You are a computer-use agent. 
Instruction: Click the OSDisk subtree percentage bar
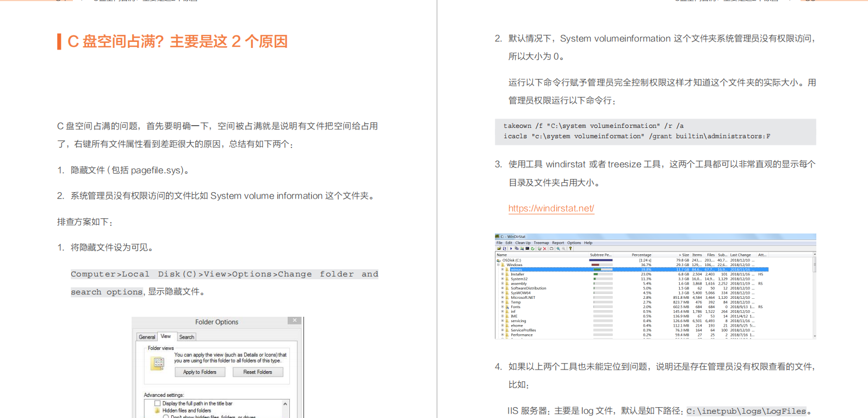coord(601,260)
